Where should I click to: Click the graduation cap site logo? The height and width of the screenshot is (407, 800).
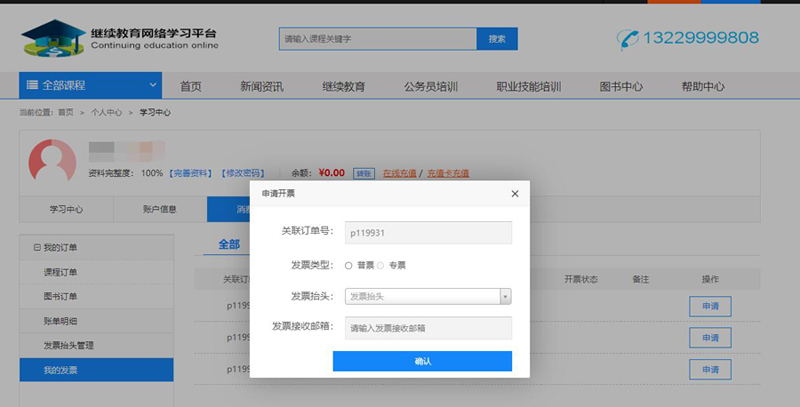pos(52,38)
